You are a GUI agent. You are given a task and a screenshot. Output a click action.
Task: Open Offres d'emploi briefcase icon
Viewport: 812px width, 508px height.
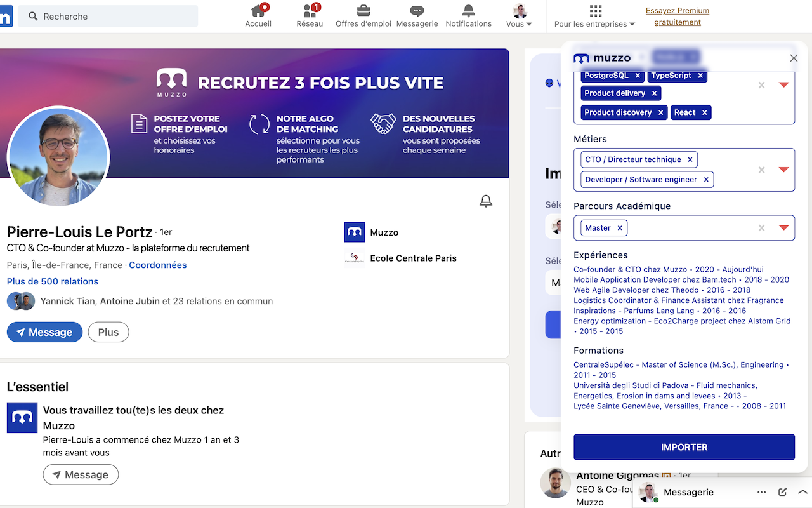(x=363, y=10)
